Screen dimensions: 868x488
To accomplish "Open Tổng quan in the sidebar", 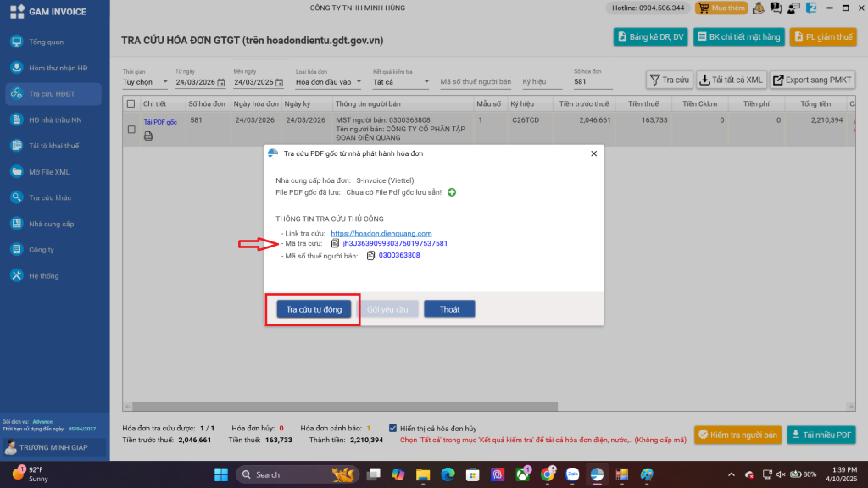I will [46, 42].
